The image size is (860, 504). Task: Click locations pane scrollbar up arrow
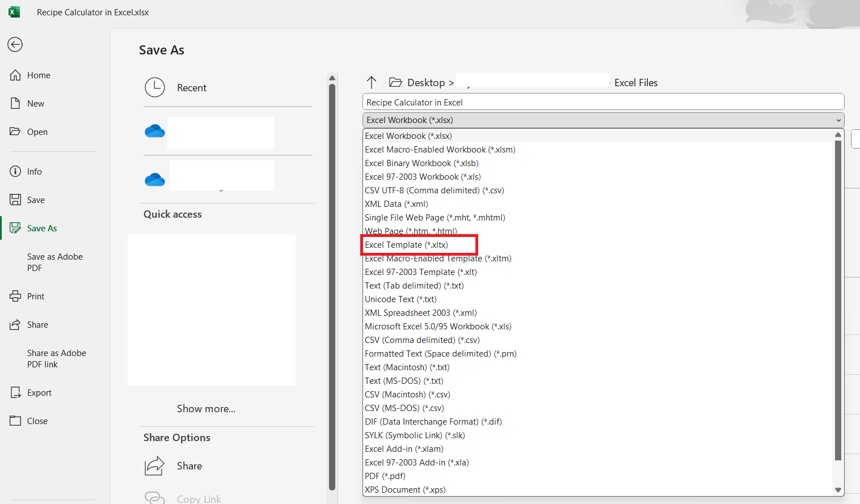coord(332,78)
